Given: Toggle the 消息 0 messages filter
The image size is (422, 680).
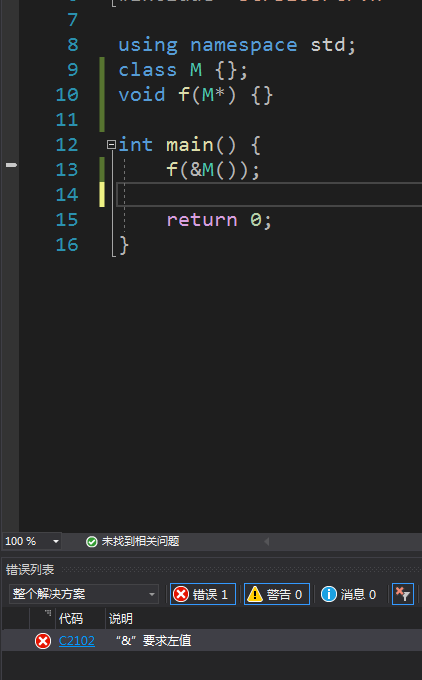Looking at the screenshot, I should [x=349, y=594].
